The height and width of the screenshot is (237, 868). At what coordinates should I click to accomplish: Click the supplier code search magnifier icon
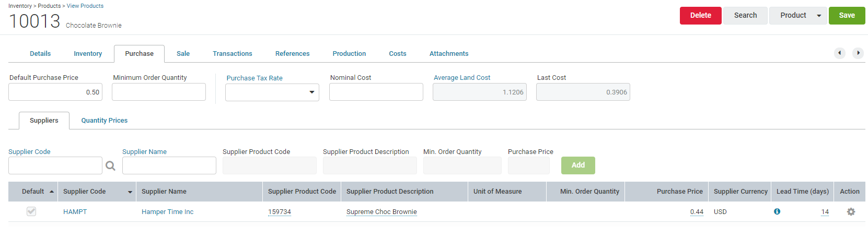pos(110,165)
